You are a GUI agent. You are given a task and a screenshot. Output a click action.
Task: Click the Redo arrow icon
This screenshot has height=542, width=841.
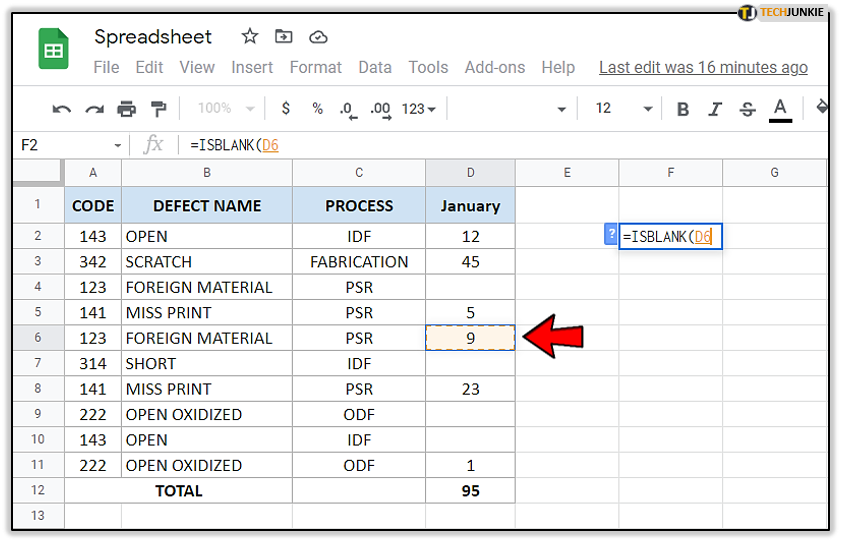[x=94, y=109]
